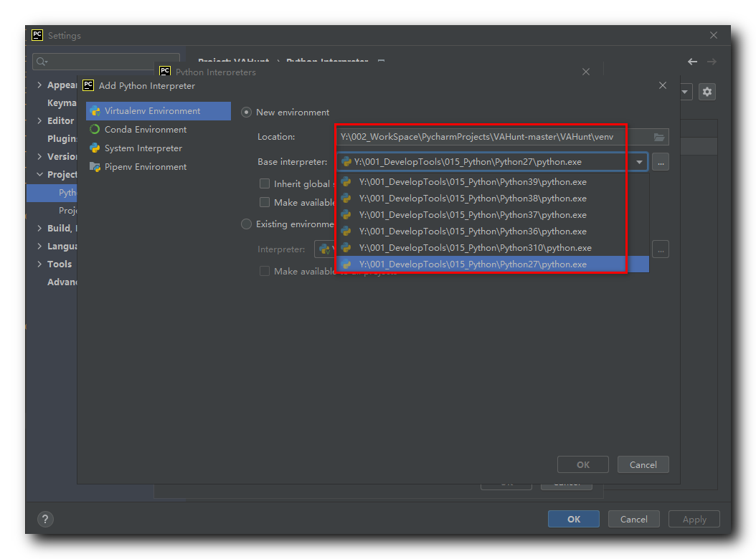The width and height of the screenshot is (756, 559).
Task: Open Plugins settings page
Action: coord(62,138)
